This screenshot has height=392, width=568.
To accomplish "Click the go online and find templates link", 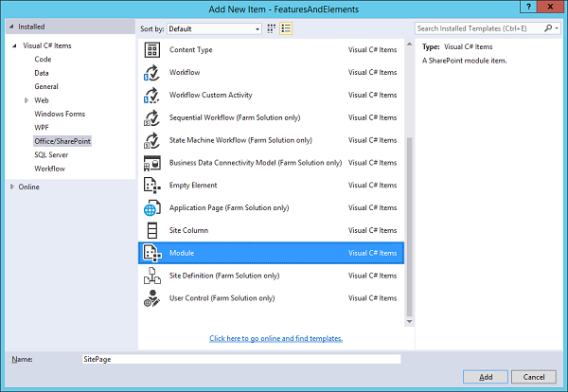I will (x=275, y=338).
